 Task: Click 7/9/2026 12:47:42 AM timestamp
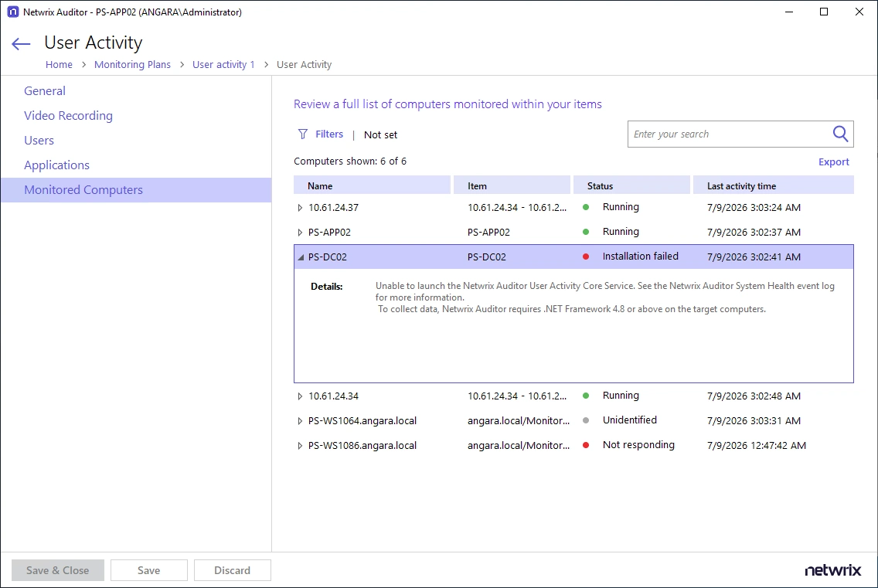[x=757, y=445]
